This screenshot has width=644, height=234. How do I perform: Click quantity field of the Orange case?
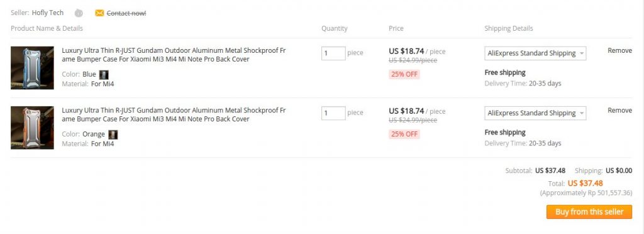point(333,113)
